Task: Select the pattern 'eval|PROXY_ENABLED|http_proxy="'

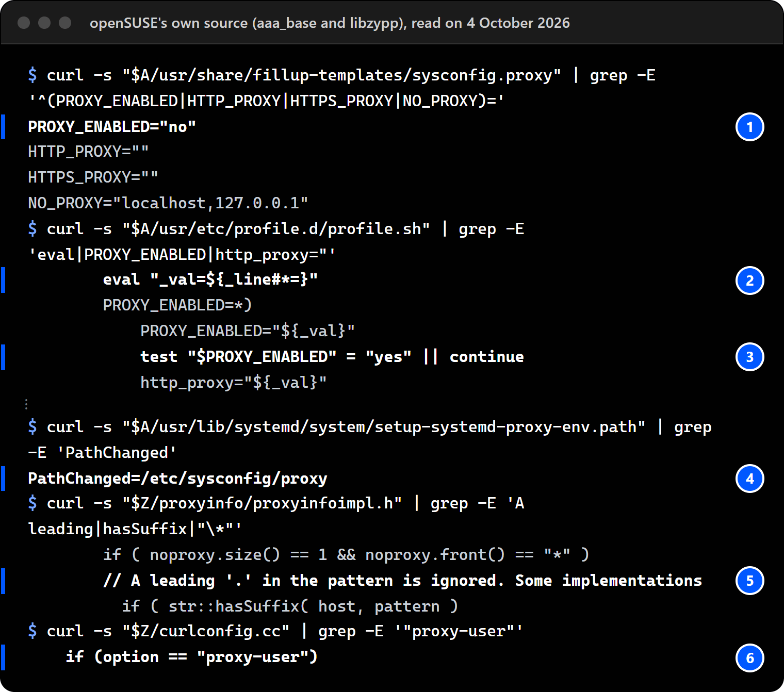Action: point(182,255)
